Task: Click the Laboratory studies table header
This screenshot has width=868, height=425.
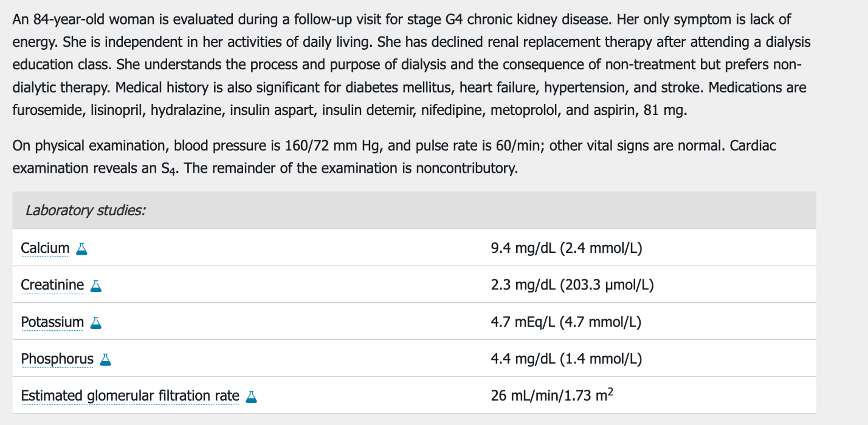Action: tap(414, 210)
